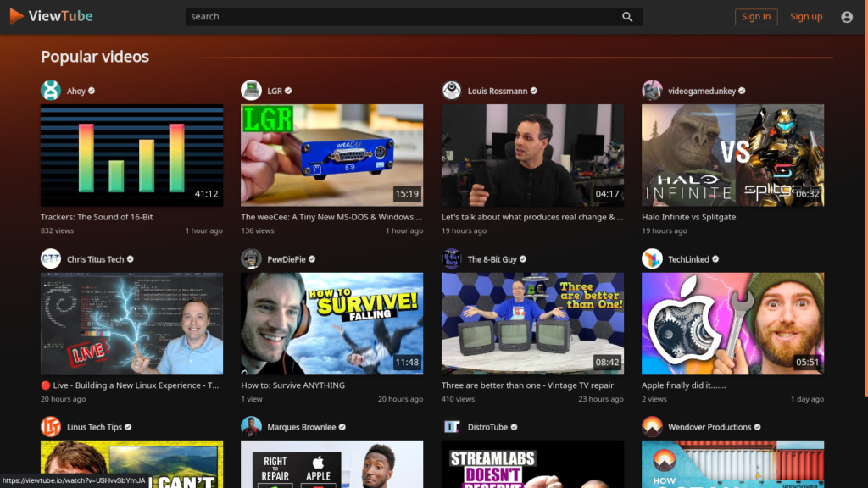Screen dimensions: 868x488
Task: Play the Halo Infinite vs Splitgate thumbnail
Action: click(732, 155)
